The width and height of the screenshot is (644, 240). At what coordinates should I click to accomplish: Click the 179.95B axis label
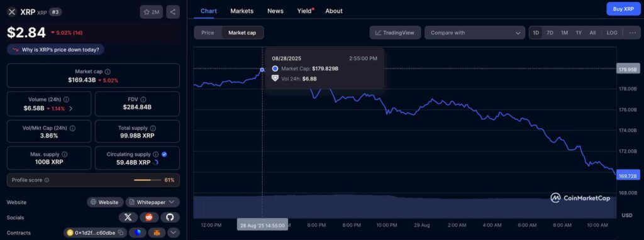point(628,69)
